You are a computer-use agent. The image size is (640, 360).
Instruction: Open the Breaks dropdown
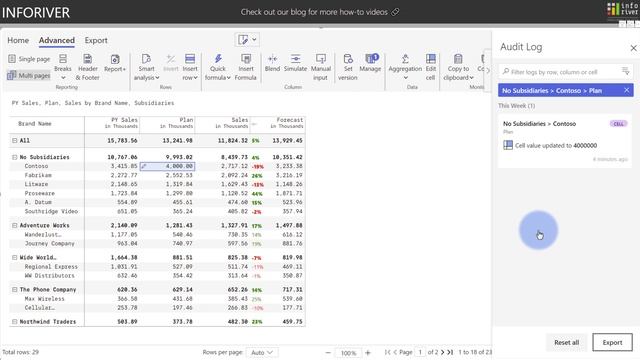pyautogui.click(x=63, y=67)
